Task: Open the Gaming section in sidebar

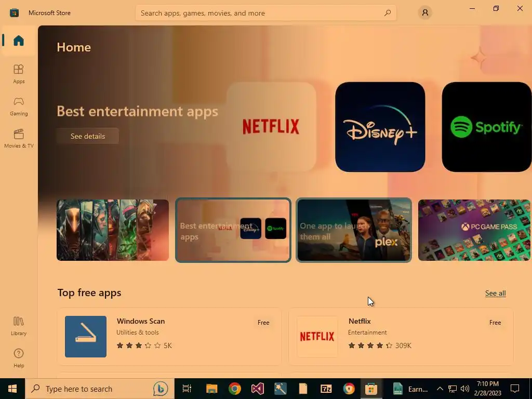Action: coord(19,107)
